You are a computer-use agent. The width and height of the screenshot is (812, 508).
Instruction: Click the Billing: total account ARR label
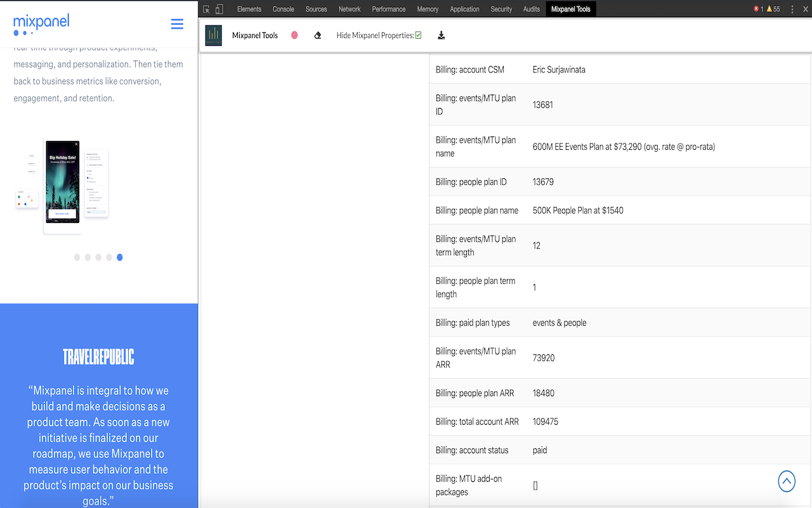click(x=477, y=422)
